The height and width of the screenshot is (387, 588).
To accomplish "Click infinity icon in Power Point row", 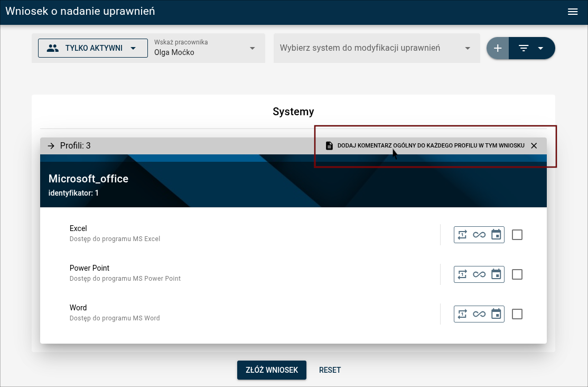I will pos(479,274).
